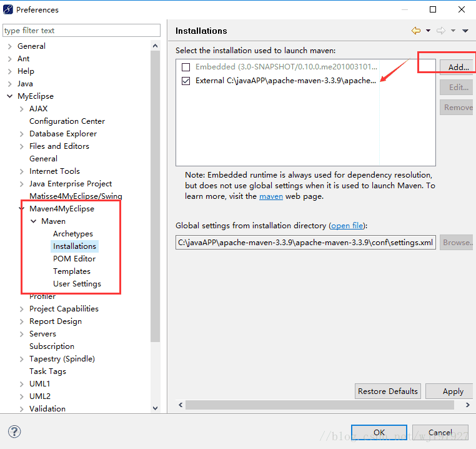Expand the Project Capabilities node
This screenshot has width=476, height=449.
pyautogui.click(x=22, y=309)
